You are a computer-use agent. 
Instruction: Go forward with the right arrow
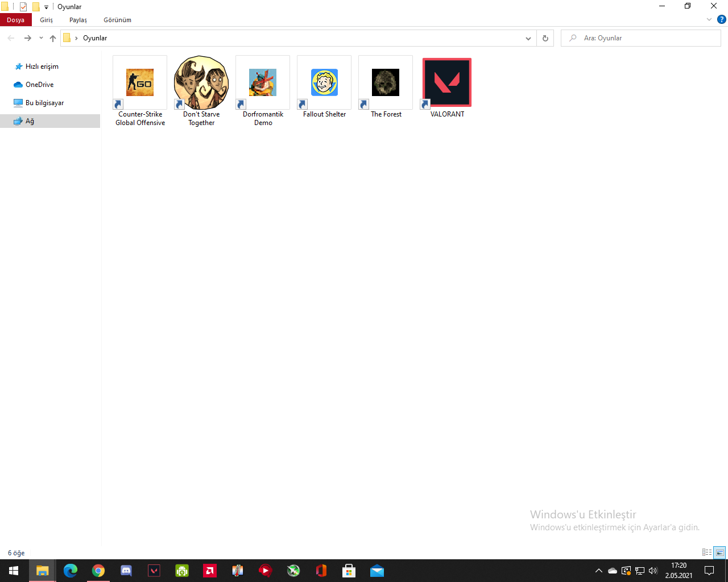pyautogui.click(x=27, y=38)
